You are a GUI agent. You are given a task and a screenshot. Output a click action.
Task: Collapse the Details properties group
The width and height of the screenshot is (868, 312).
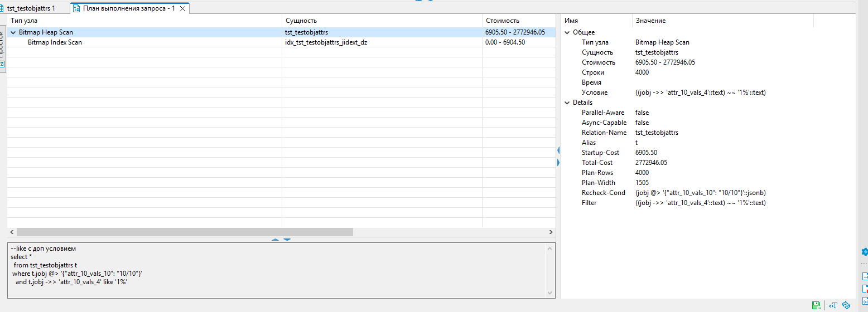[567, 103]
